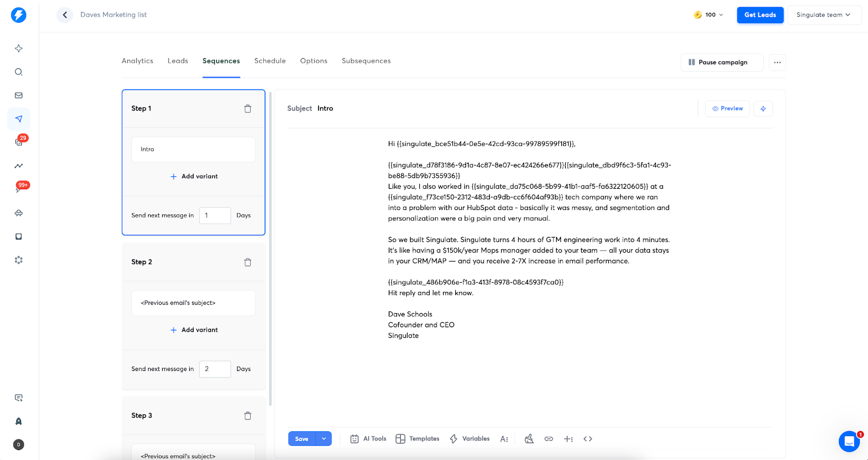This screenshot has width=868, height=460.
Task: Click Pause campaign button
Action: (x=722, y=62)
